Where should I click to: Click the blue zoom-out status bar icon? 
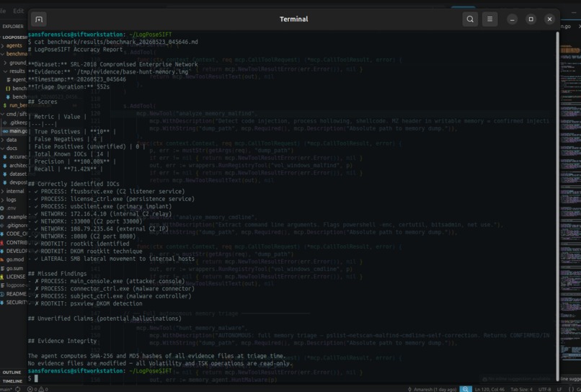point(466,389)
